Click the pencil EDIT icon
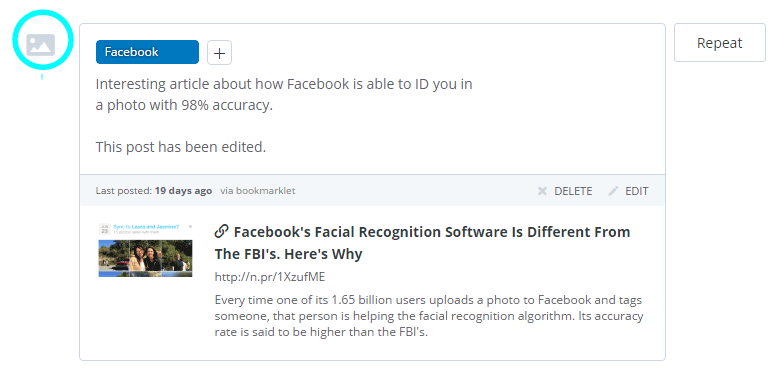The height and width of the screenshot is (371, 774). coord(613,191)
